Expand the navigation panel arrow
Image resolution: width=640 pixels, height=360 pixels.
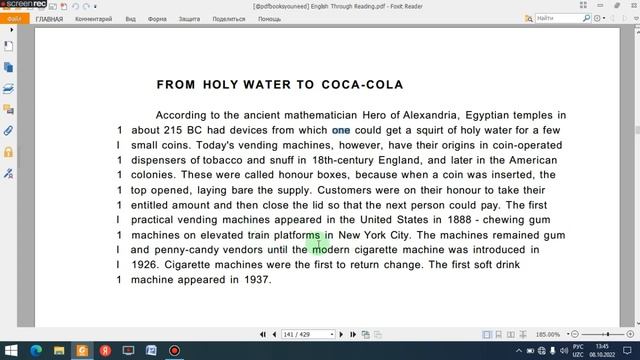pos(11,30)
